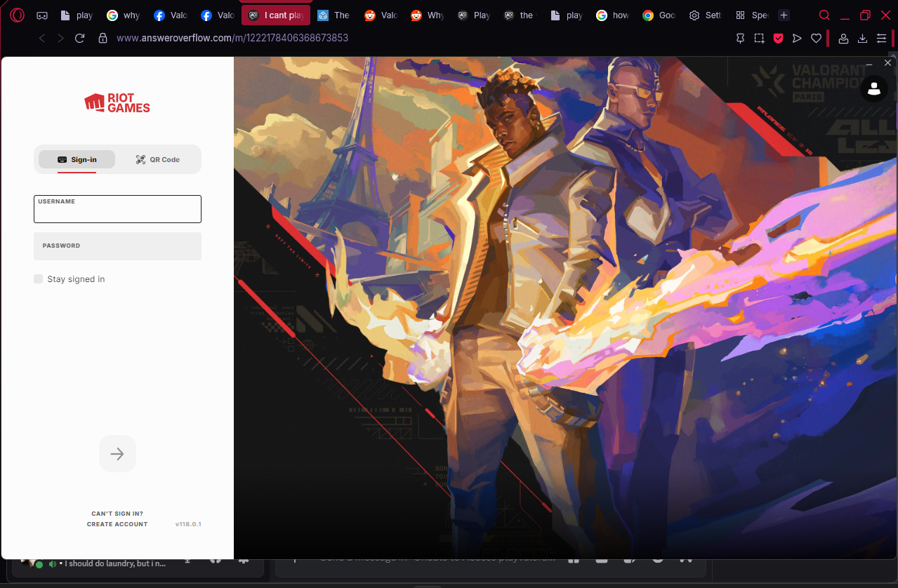Open the browser tab search magnifier
This screenshot has width=898, height=588.
(x=825, y=15)
